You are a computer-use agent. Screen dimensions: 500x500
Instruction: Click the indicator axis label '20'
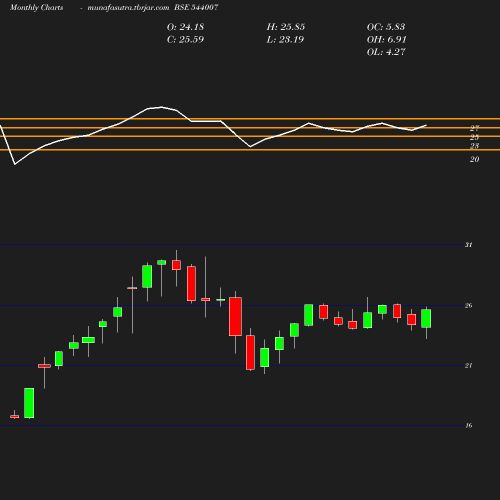pyautogui.click(x=475, y=159)
